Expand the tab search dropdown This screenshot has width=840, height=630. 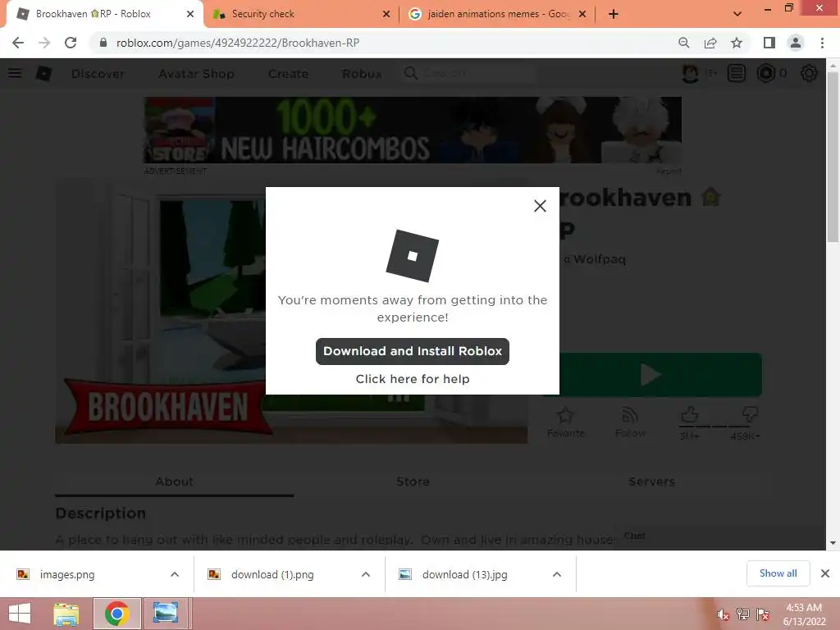(737, 14)
